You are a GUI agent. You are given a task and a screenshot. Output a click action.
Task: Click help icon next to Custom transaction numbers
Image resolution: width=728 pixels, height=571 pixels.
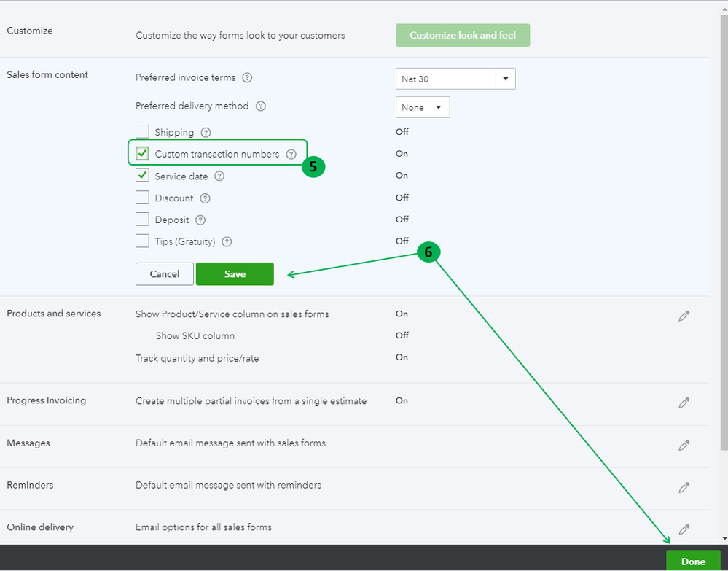(291, 155)
